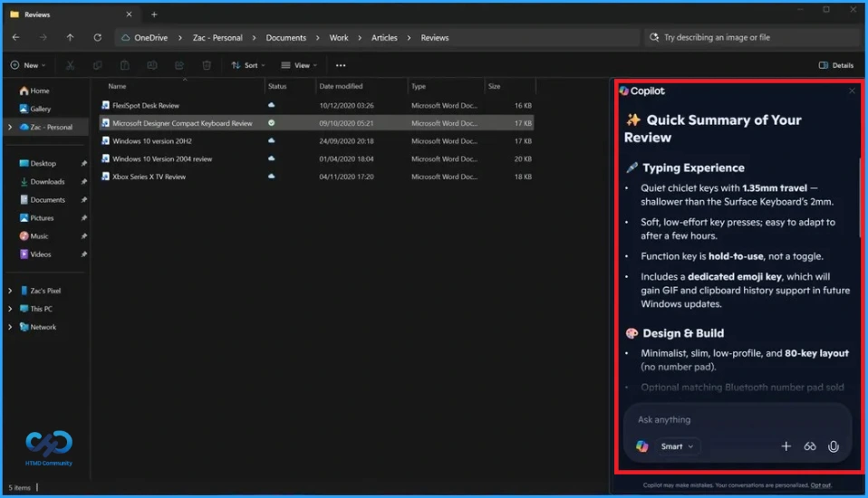Click the Copilot vision glasses icon
868x498 pixels.
click(x=810, y=446)
